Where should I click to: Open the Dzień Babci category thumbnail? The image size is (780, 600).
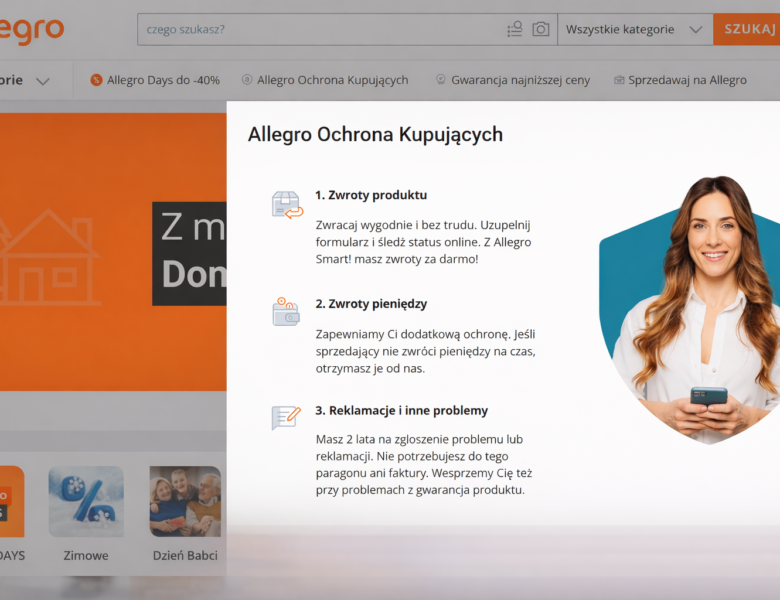pyautogui.click(x=185, y=501)
